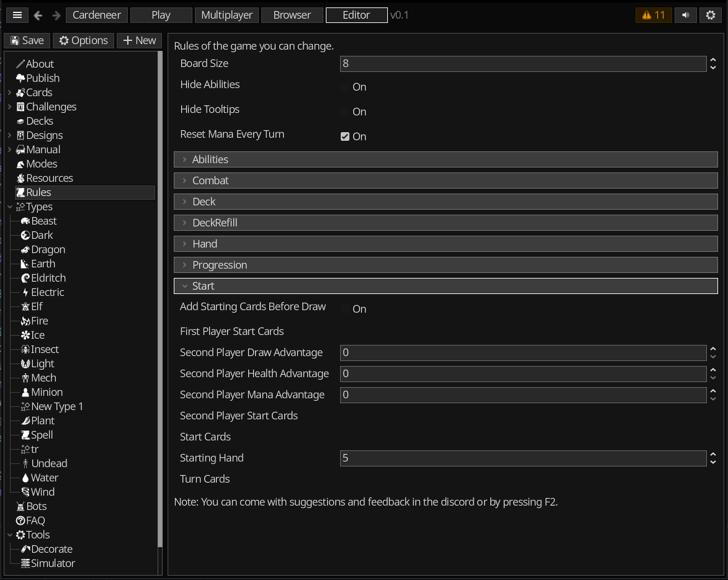Open the warnings indicator showing 11
Image resolution: width=728 pixels, height=580 pixels.
coord(654,15)
